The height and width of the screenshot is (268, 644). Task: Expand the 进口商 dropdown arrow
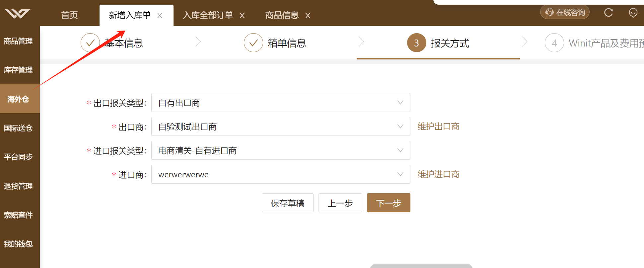point(400,174)
